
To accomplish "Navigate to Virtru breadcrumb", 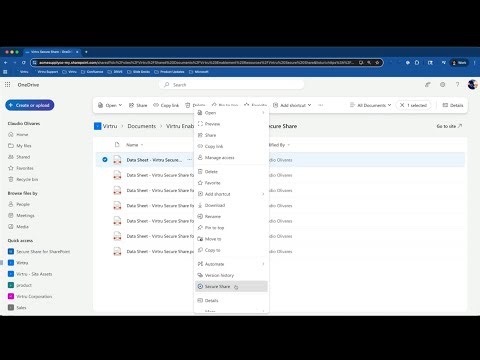I will 110,126.
